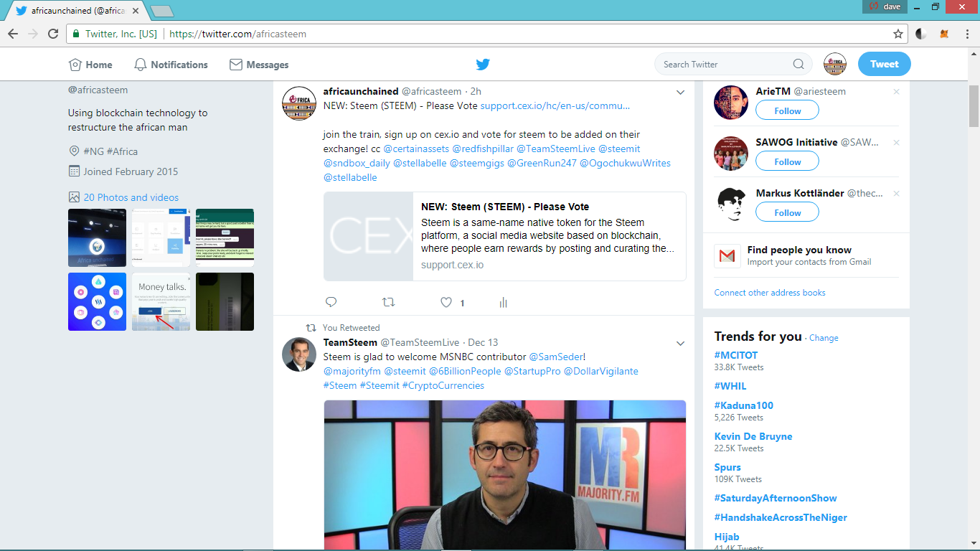This screenshot has width=980, height=551.
Task: Click the blue Tweet button
Action: coord(885,64)
